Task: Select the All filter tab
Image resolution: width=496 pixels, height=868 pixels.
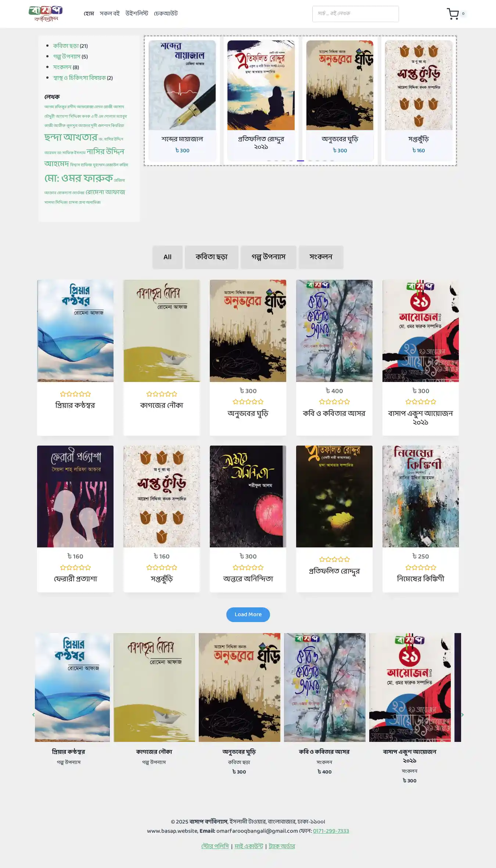Action: (x=168, y=257)
